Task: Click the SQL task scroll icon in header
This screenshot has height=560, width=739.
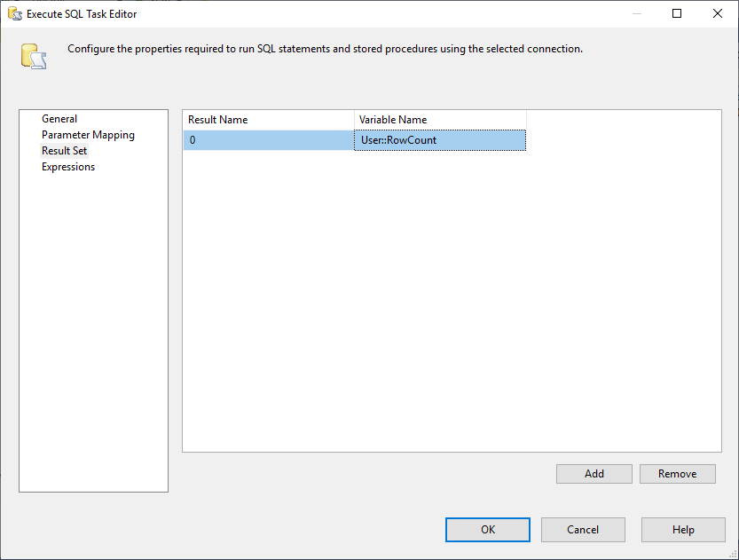Action: 34,55
